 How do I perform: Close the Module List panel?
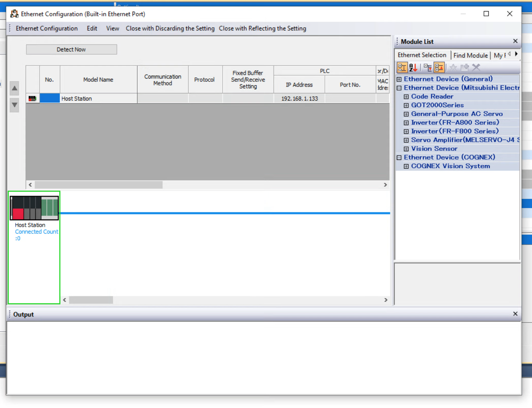click(x=515, y=41)
